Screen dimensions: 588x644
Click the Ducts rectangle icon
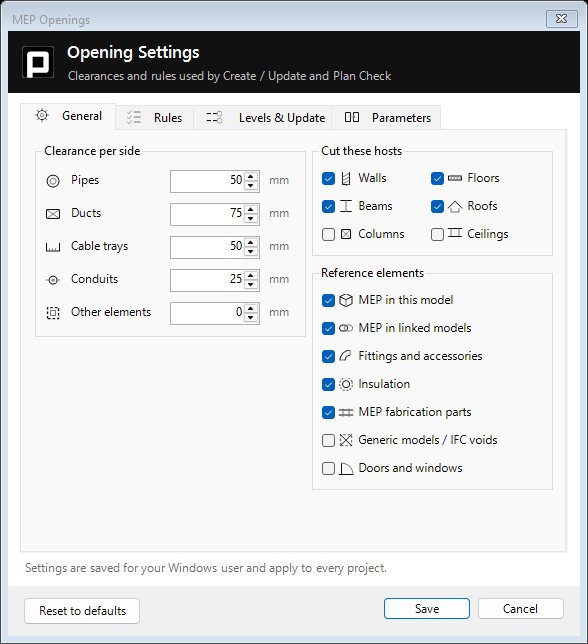[x=53, y=214]
